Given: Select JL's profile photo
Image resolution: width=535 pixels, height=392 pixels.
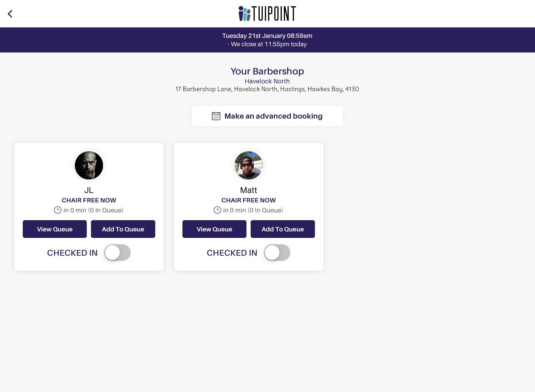Looking at the screenshot, I should point(89,165).
